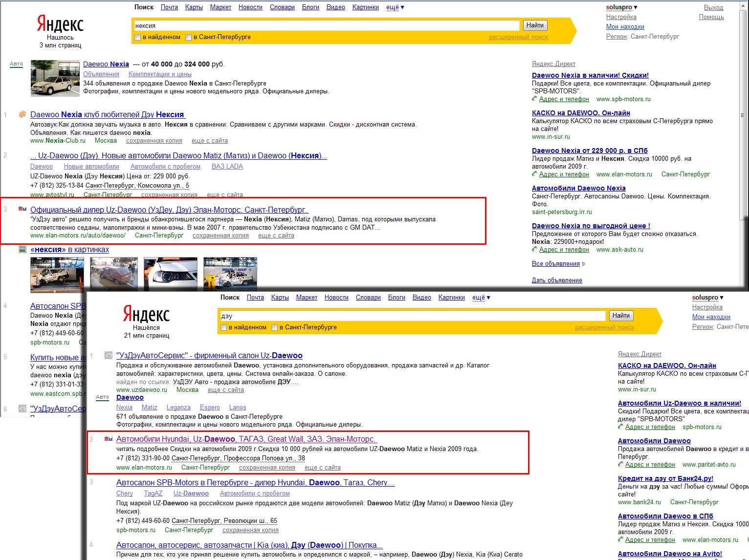The image size is (749, 560).
Task: Click Выход link in top window
Action: tap(713, 8)
